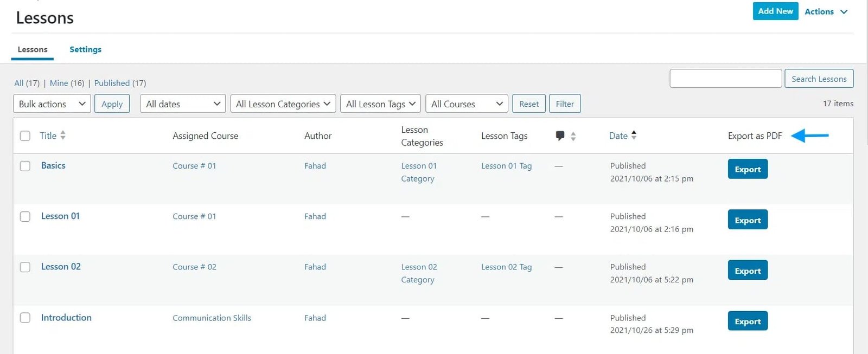Open All Lesson Categories dropdown

point(283,104)
